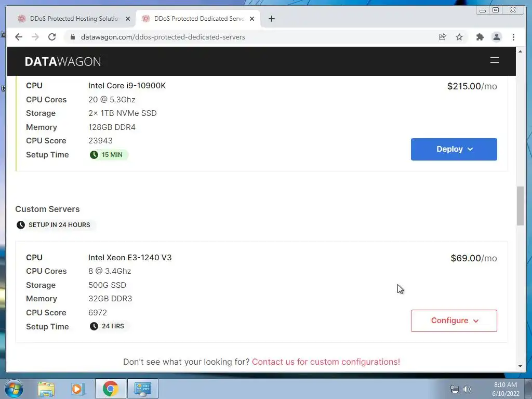The image size is (532, 399).
Task: Open Contact us for custom configurations link
Action: coord(326,362)
